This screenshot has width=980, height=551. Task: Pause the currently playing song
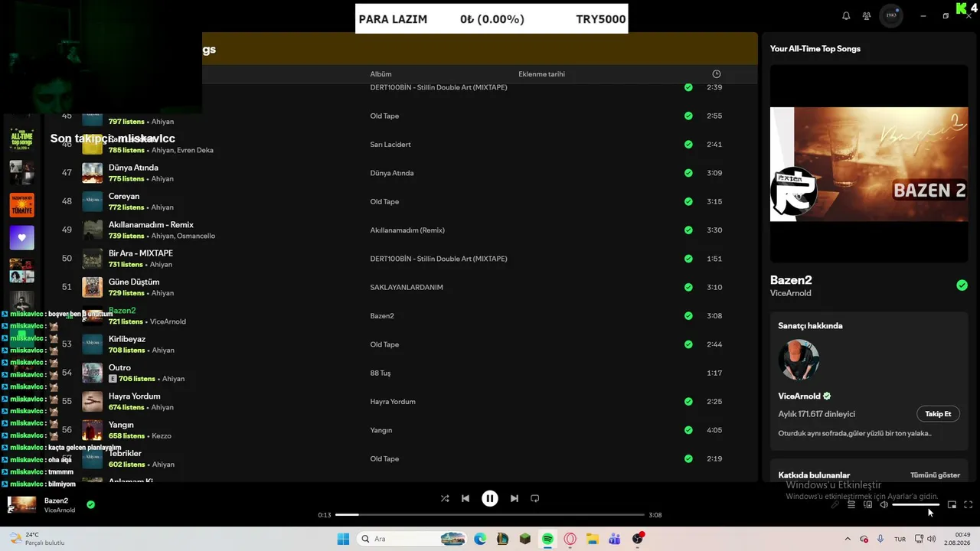point(490,498)
